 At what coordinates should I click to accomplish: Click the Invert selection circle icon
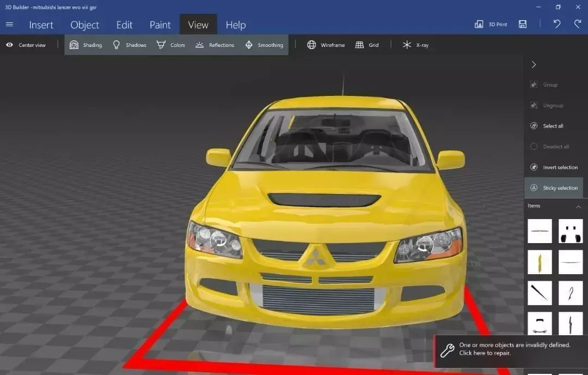534,167
